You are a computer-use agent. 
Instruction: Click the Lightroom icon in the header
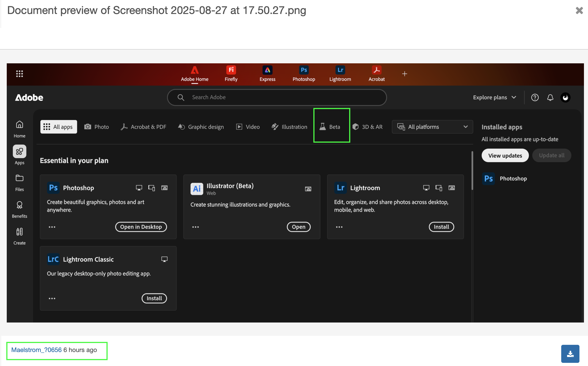pyautogui.click(x=340, y=73)
